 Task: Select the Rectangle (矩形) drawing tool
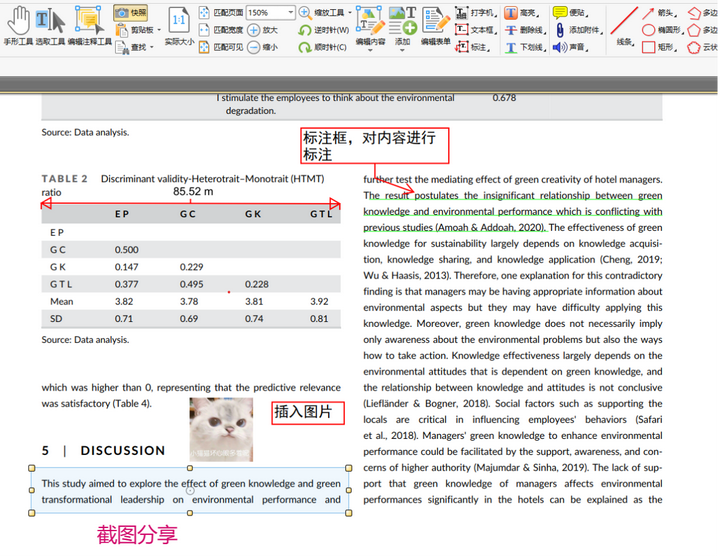pos(660,47)
